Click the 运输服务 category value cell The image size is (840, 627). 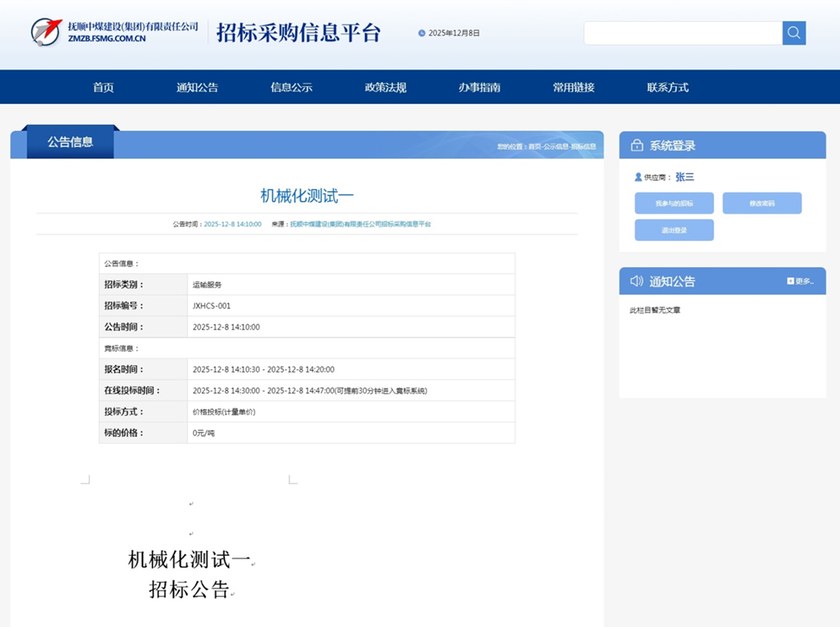click(351, 285)
